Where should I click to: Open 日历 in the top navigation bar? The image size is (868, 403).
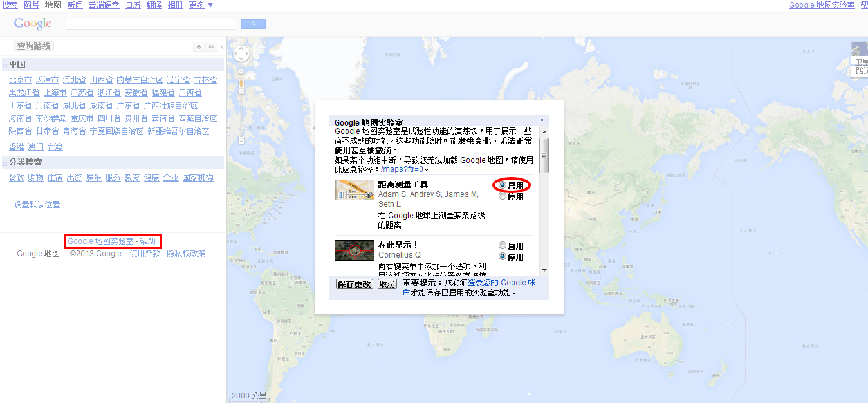133,5
